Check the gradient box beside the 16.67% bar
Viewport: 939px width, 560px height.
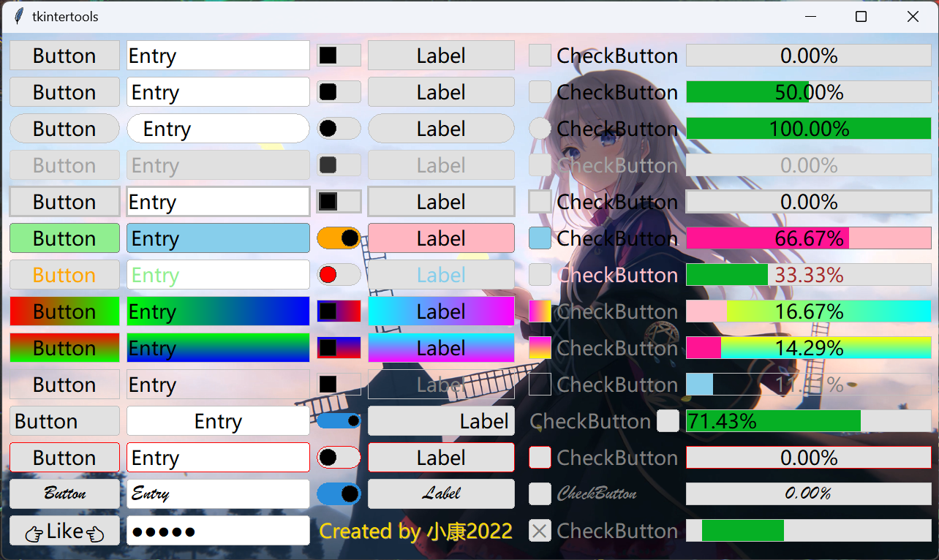pyautogui.click(x=540, y=311)
